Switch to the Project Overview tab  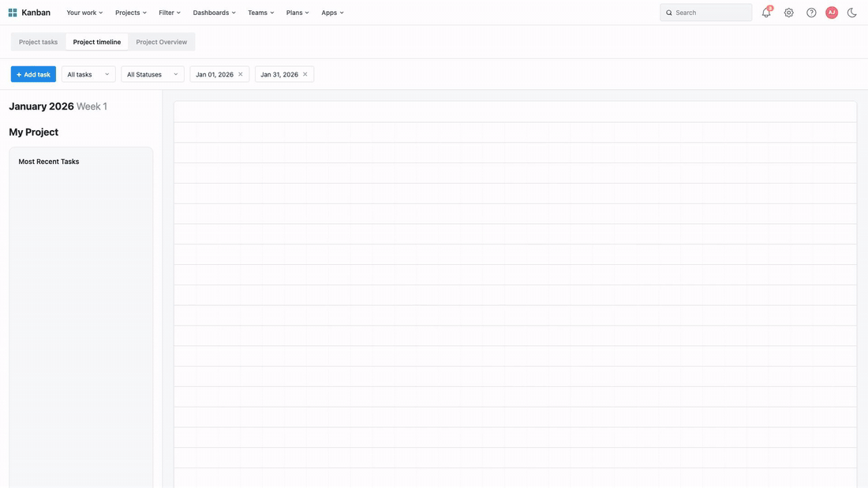point(162,42)
